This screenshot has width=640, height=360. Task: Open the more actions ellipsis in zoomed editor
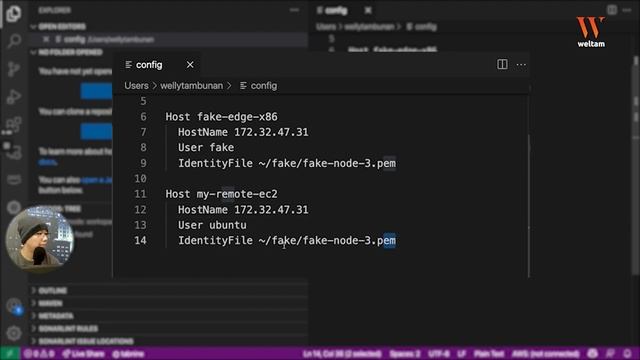pyautogui.click(x=521, y=64)
